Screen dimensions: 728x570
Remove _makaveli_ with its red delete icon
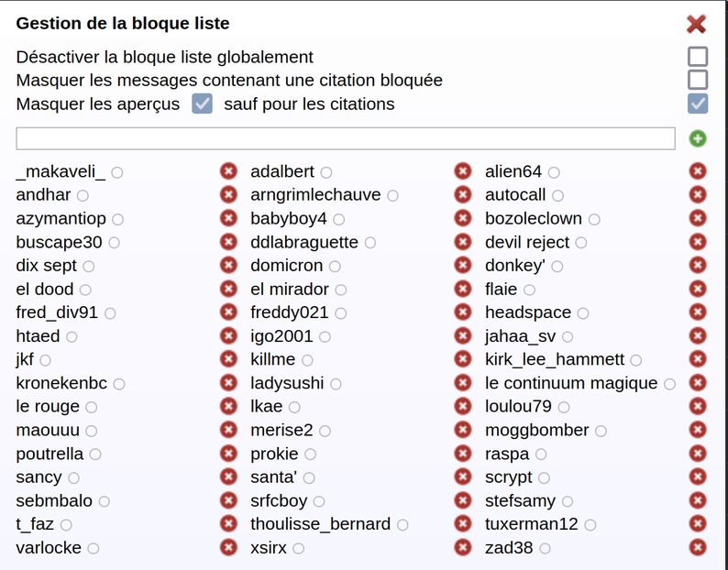[228, 171]
